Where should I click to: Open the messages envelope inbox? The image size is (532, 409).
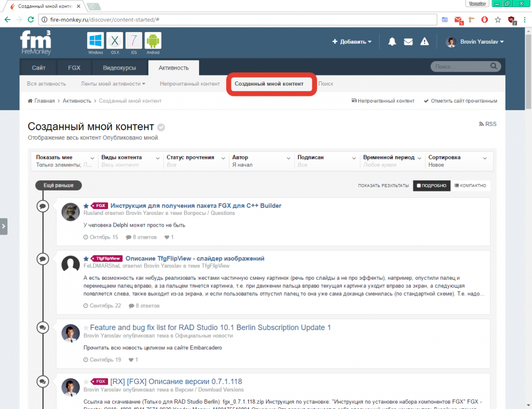pos(408,41)
